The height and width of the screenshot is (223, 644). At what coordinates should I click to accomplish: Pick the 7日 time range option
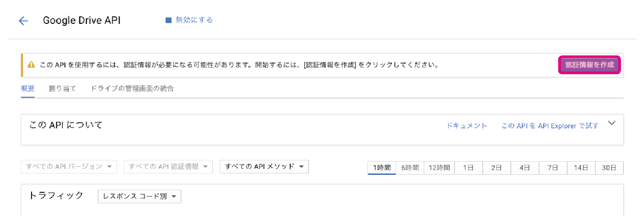click(x=553, y=168)
